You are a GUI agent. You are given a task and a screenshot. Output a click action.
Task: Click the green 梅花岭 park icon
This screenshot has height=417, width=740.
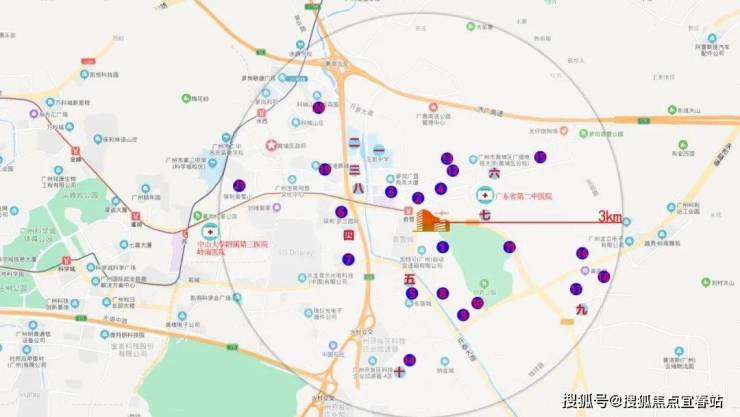tap(186, 98)
